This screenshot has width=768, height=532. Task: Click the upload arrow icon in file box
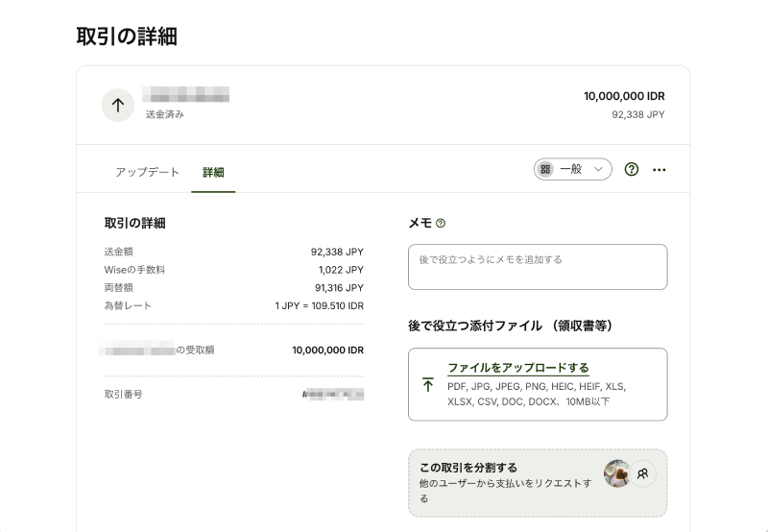pyautogui.click(x=427, y=384)
